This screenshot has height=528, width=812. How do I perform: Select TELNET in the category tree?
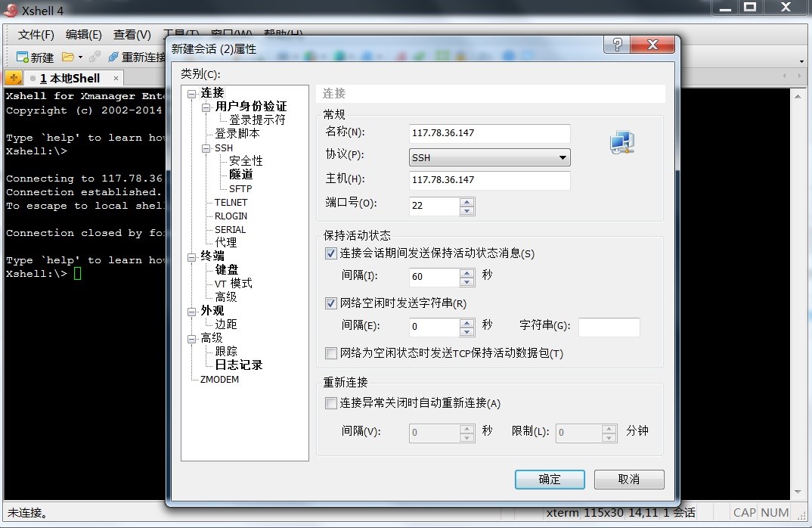click(231, 202)
